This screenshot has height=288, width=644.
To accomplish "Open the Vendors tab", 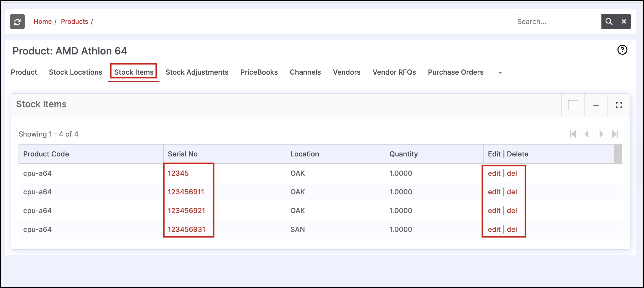I will (x=347, y=72).
